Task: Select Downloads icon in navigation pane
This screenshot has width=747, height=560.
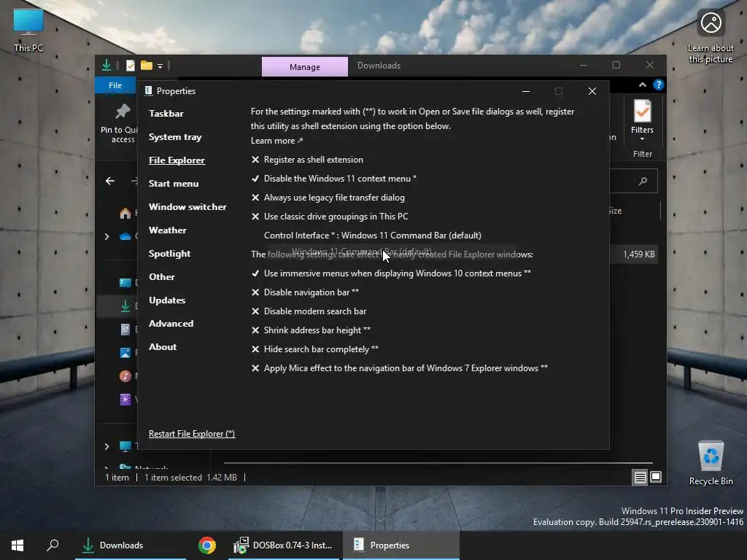Action: [125, 306]
